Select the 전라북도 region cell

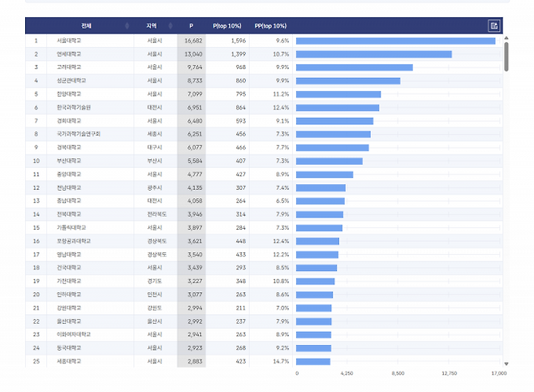[157, 214]
